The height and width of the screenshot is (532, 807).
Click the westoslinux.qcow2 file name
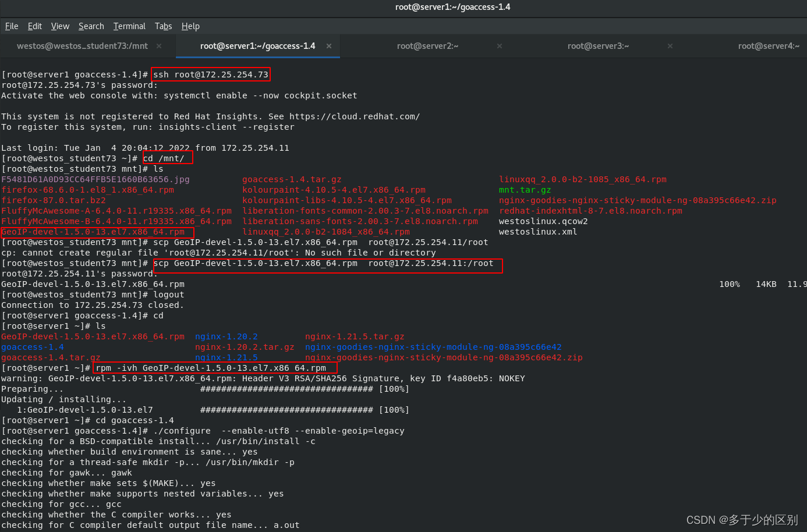coord(543,221)
